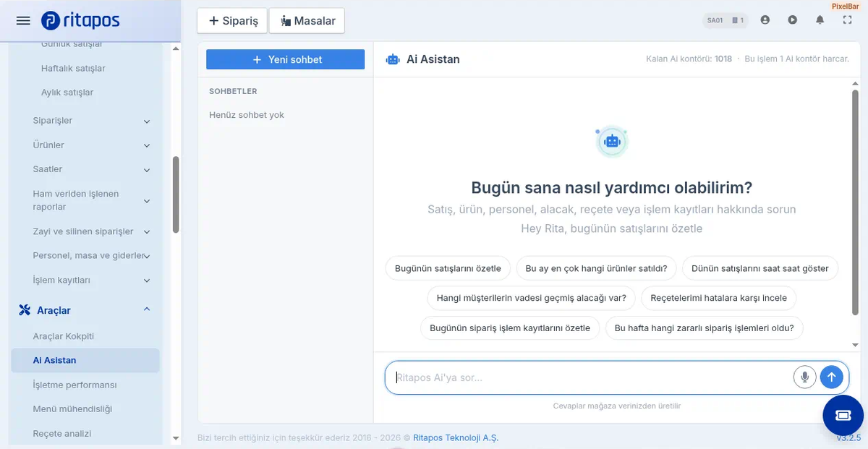Select Ai Asistan in the sidebar

click(85, 360)
